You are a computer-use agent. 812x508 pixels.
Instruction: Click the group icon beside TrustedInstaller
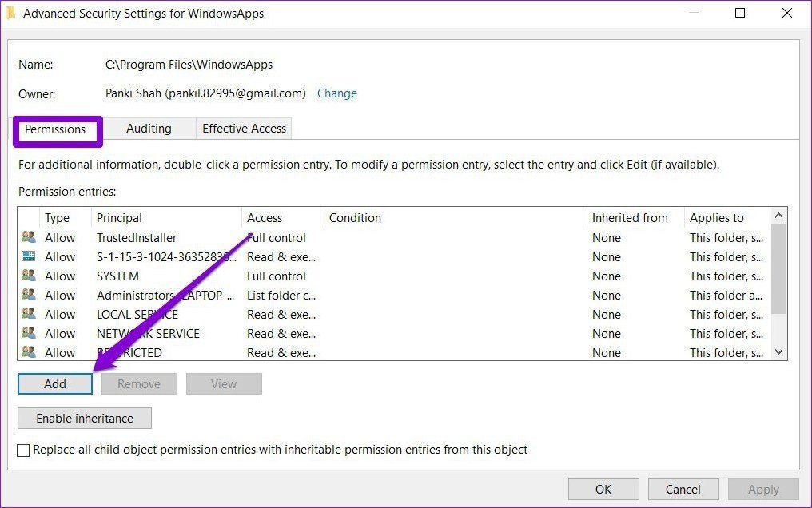coord(29,237)
